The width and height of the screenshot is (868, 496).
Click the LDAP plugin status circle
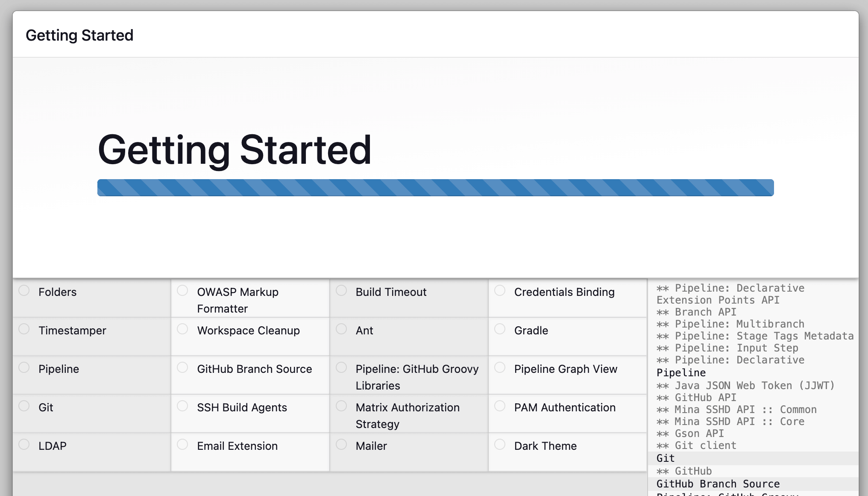[x=24, y=445]
